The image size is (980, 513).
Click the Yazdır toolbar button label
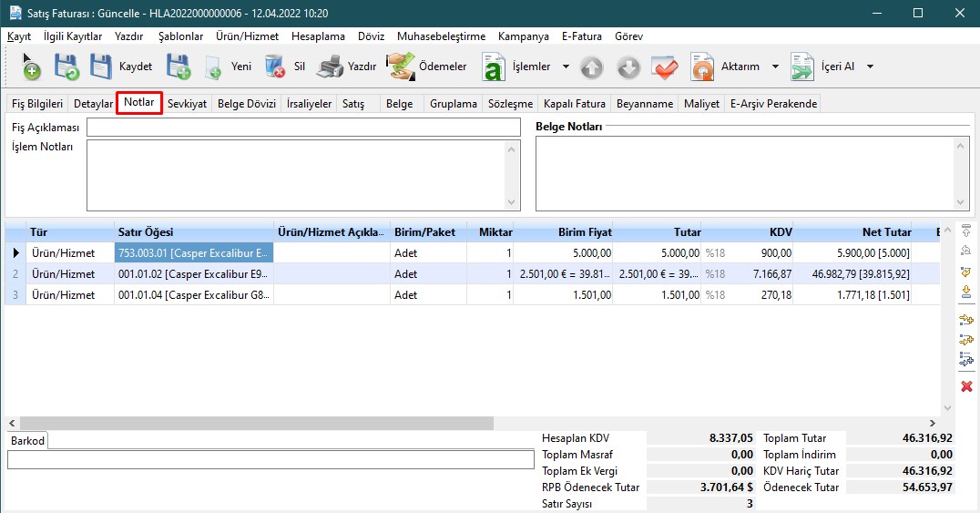point(362,67)
